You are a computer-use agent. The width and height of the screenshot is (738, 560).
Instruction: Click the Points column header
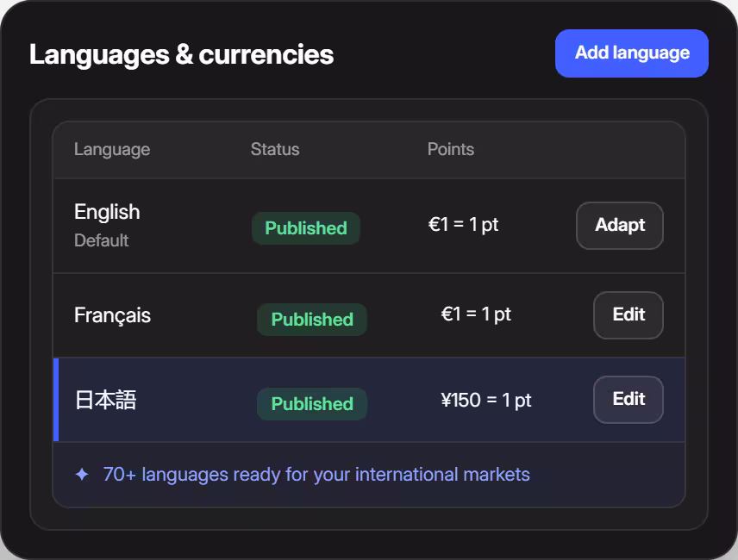click(x=450, y=149)
